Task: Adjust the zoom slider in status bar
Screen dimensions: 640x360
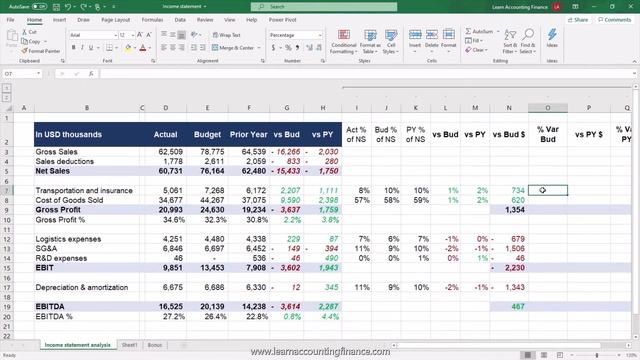Action: pos(596,356)
